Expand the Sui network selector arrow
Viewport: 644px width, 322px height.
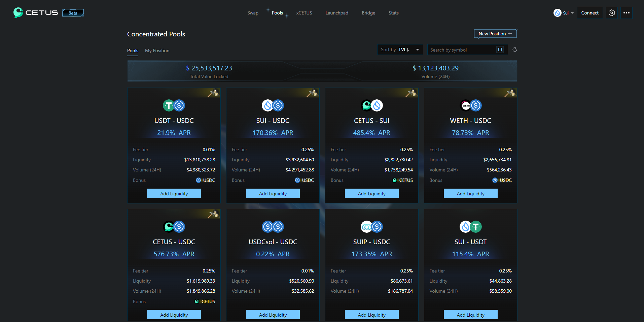point(572,13)
